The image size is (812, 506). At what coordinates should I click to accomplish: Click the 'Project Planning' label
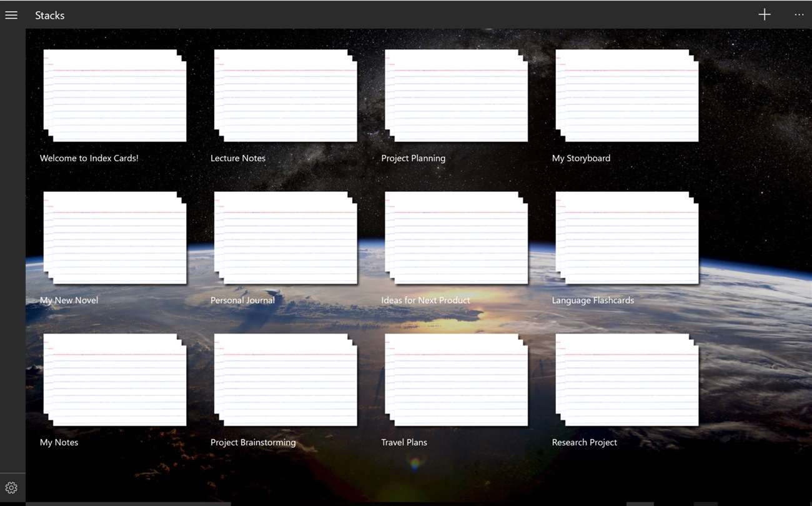coord(413,158)
